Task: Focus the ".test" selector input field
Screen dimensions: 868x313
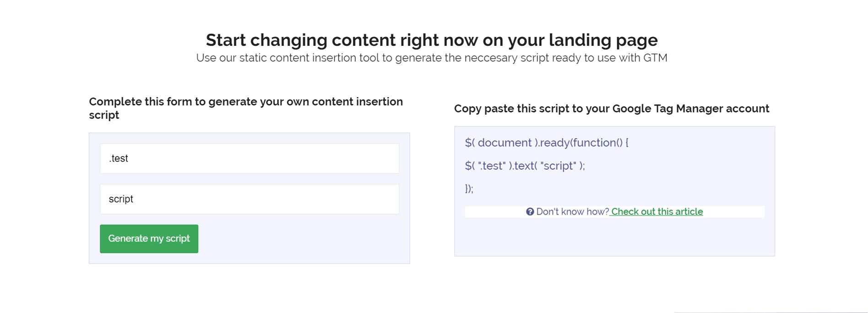Action: (250, 158)
